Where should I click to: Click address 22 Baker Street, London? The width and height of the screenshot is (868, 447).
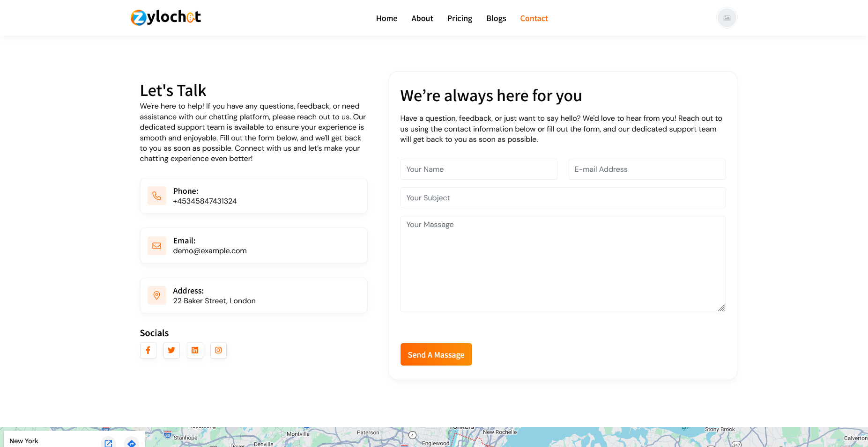point(214,301)
